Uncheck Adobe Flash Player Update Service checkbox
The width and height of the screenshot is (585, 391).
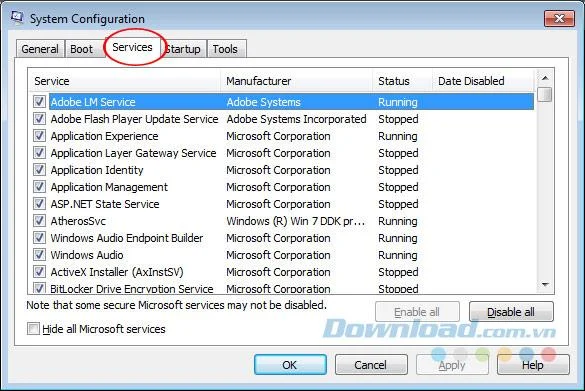click(39, 119)
